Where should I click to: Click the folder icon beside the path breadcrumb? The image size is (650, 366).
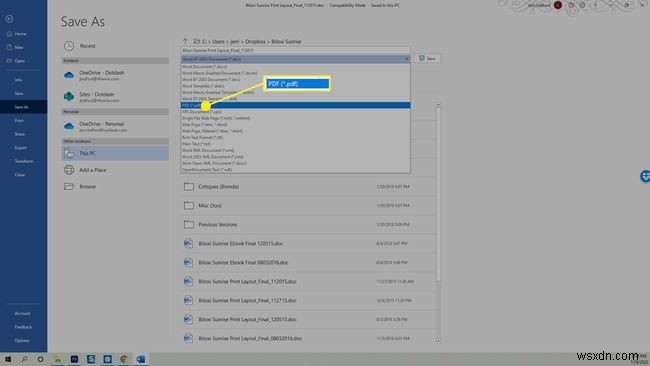pyautogui.click(x=196, y=41)
